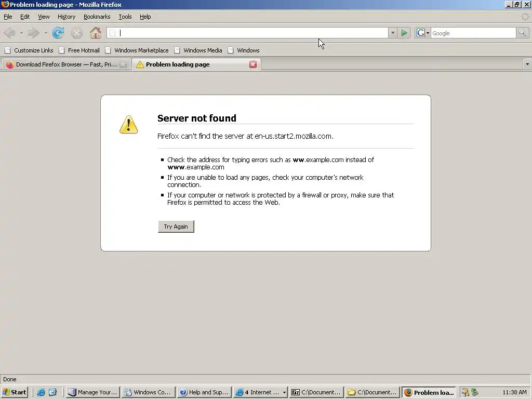Viewport: 532px width, 399px height.
Task: Reload the current page
Action: tap(58, 33)
